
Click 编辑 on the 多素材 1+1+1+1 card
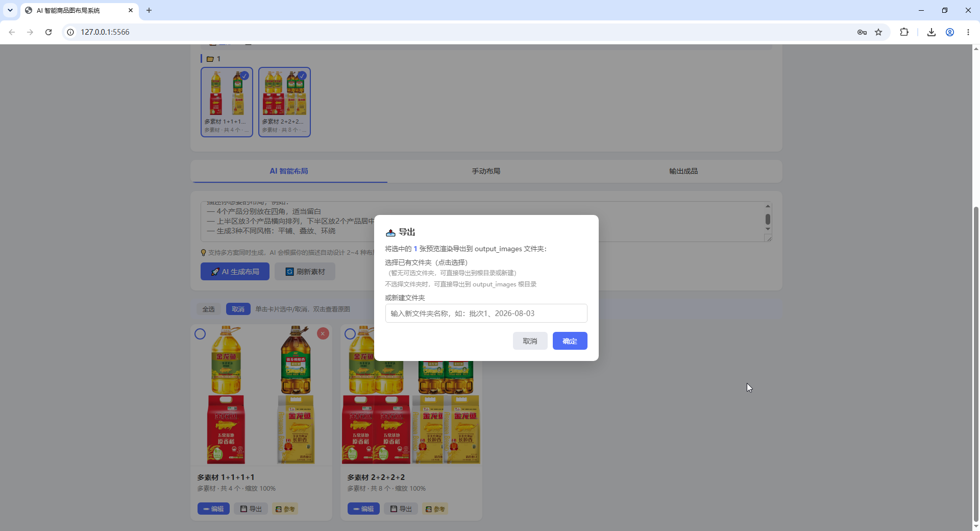tap(213, 509)
